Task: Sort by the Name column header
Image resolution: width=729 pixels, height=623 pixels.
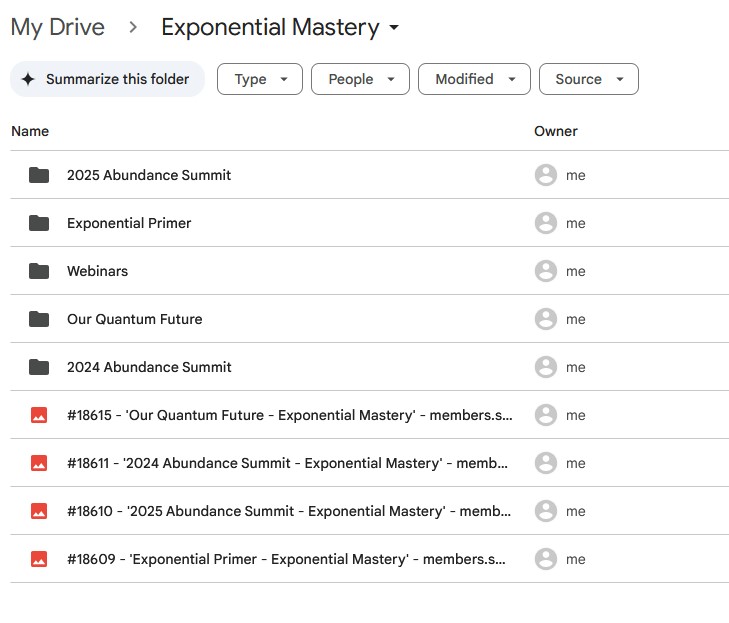Action: [x=30, y=131]
